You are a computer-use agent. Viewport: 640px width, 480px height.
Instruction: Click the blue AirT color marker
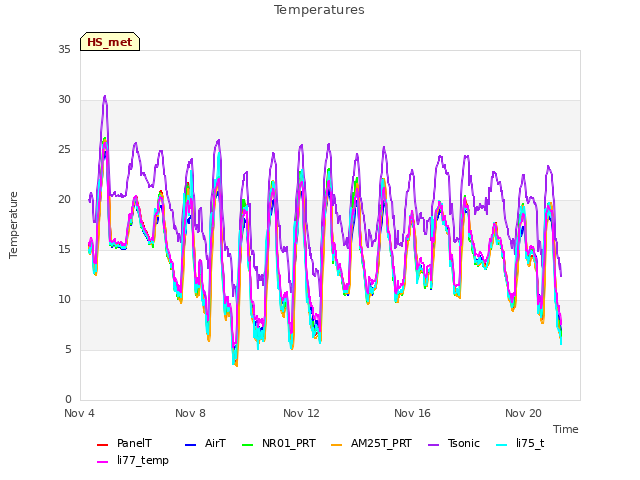(x=191, y=444)
